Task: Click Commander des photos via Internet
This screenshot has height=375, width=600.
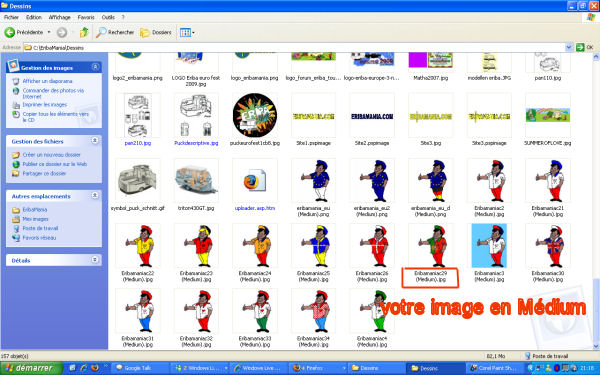Action: point(53,93)
